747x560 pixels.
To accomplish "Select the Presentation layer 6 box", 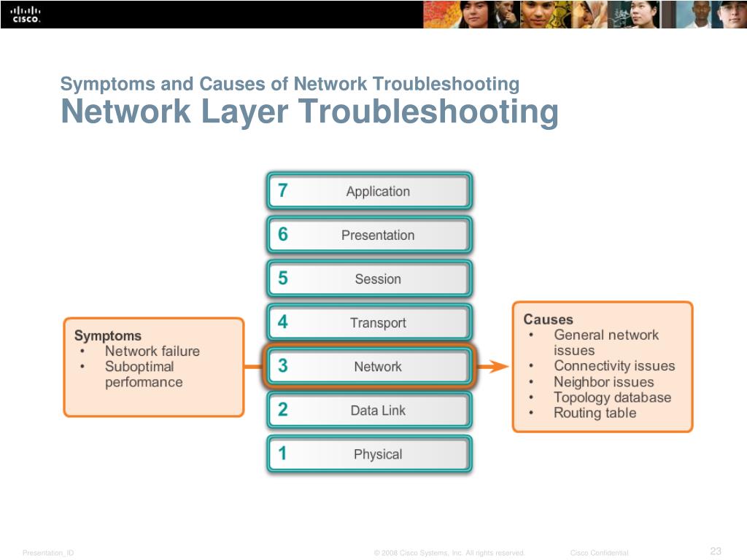I will pyautogui.click(x=369, y=235).
